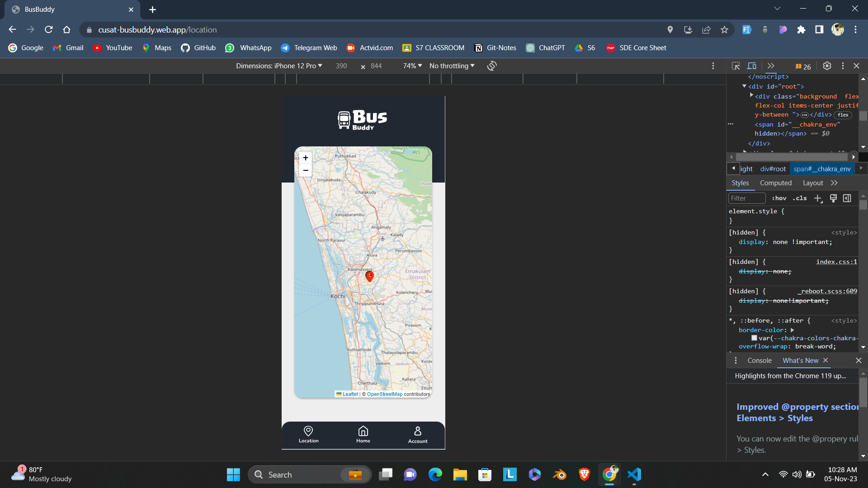This screenshot has width=868, height=488.
Task: Click the rotate device orientation icon
Action: pyautogui.click(x=492, y=66)
